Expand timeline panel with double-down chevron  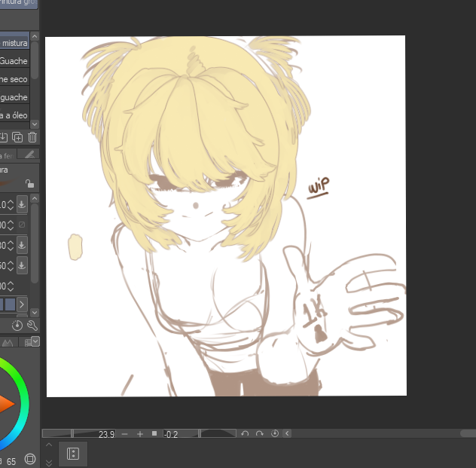[49, 463]
